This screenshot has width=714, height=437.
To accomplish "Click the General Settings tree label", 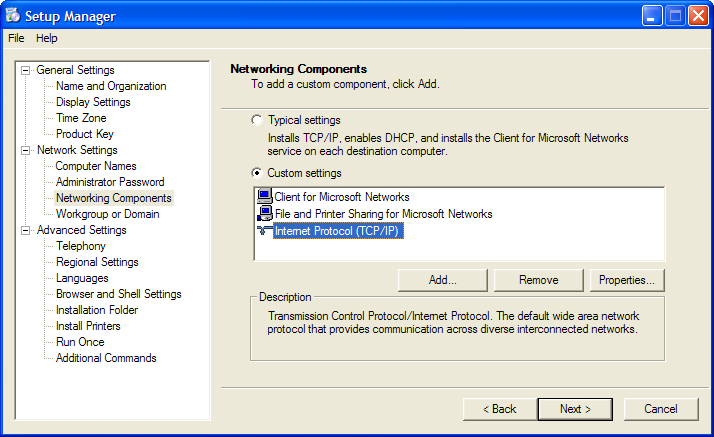I will click(75, 70).
